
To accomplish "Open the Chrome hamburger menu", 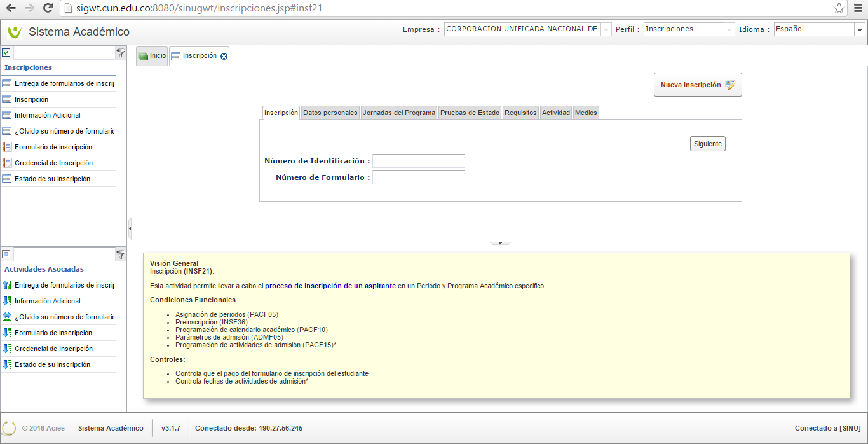I will tap(858, 8).
